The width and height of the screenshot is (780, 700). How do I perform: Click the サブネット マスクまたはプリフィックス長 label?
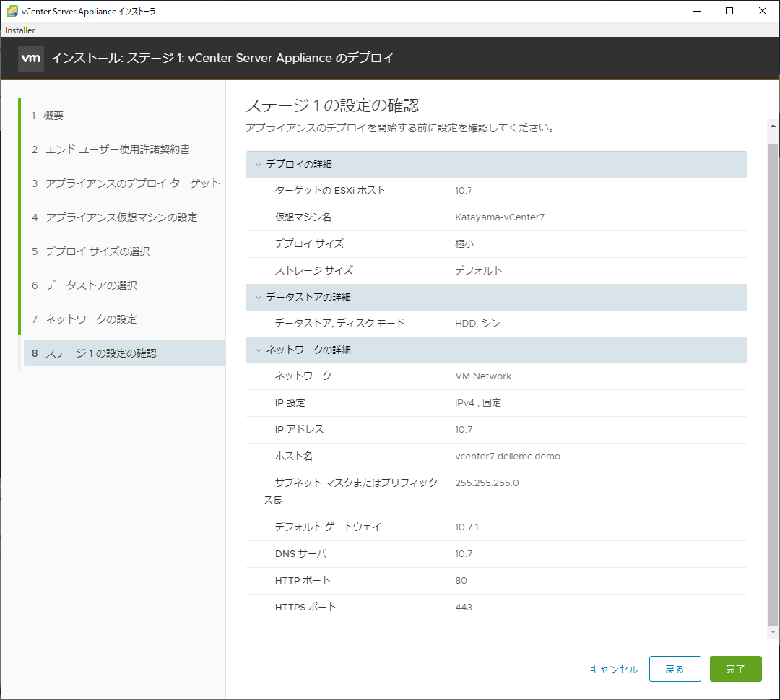[x=351, y=491]
